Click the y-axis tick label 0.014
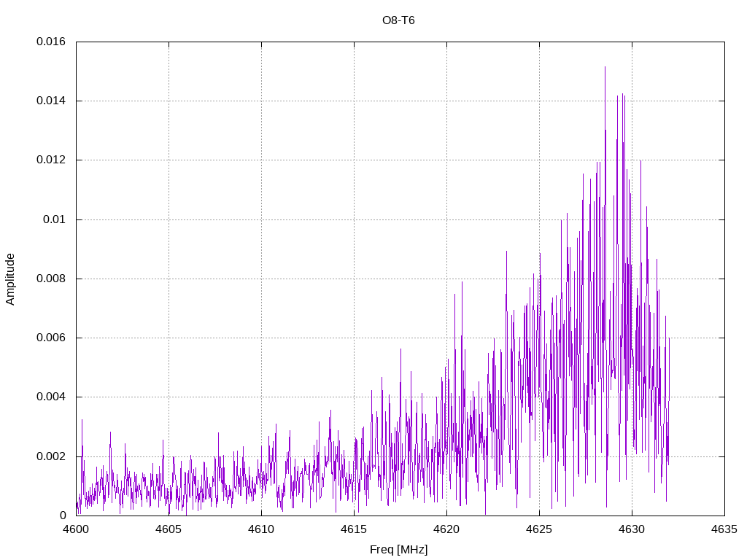 pyautogui.click(x=51, y=101)
